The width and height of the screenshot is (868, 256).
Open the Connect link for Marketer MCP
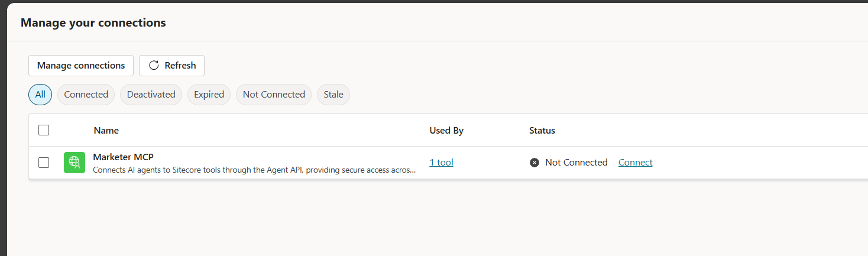point(635,163)
